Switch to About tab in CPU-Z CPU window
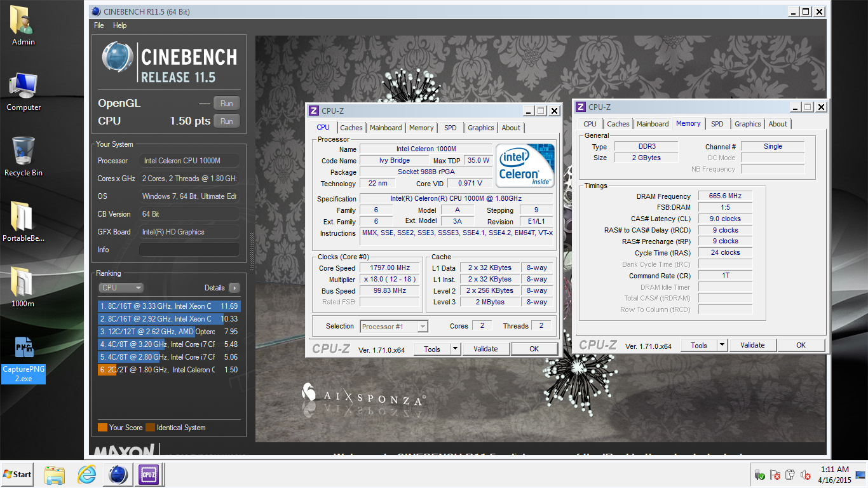Viewport: 868px width, 488px height. [x=511, y=128]
